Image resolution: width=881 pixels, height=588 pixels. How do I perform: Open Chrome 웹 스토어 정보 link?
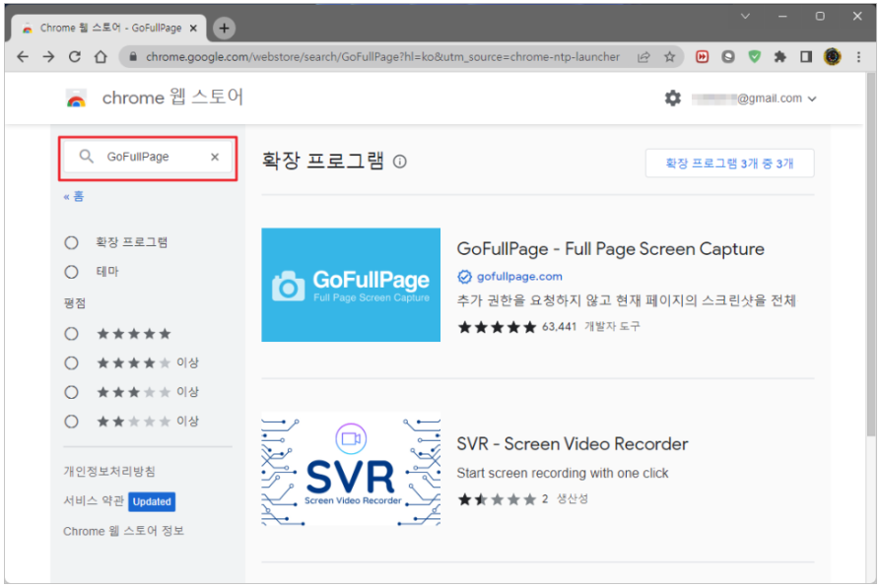123,531
